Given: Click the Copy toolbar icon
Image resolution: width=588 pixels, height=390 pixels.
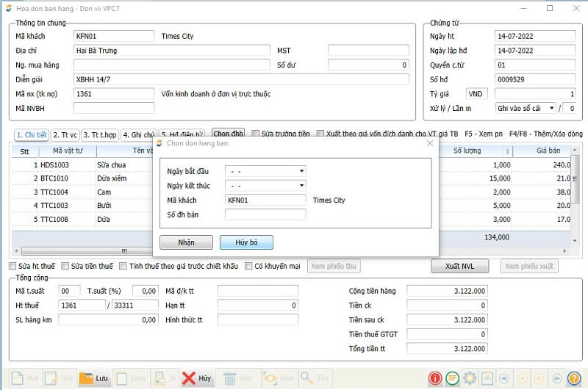Looking at the screenshot, I should click(x=121, y=378).
